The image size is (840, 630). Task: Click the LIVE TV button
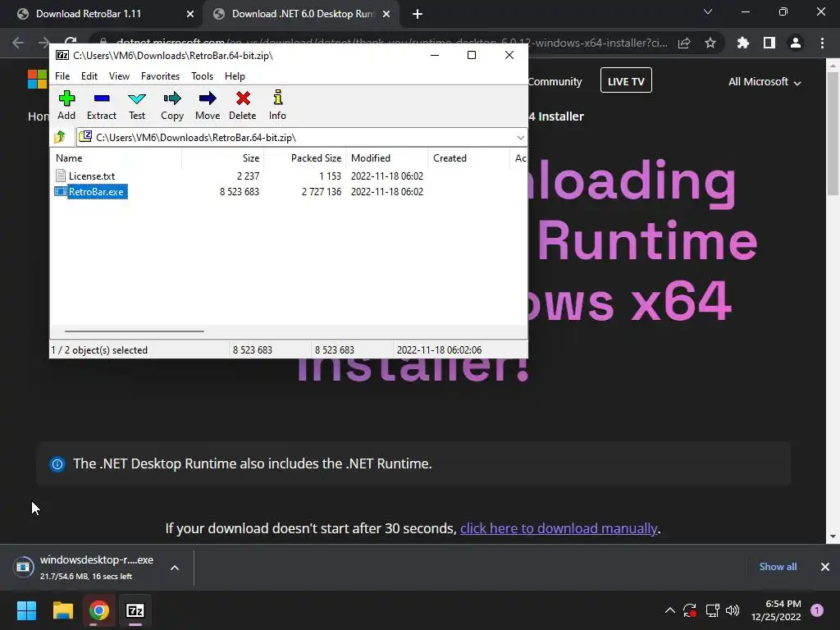626,80
